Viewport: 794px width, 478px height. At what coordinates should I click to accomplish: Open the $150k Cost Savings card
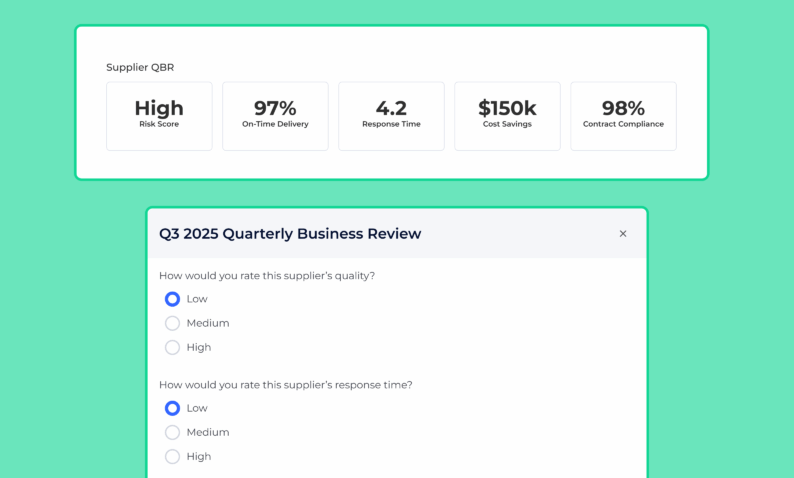point(507,116)
